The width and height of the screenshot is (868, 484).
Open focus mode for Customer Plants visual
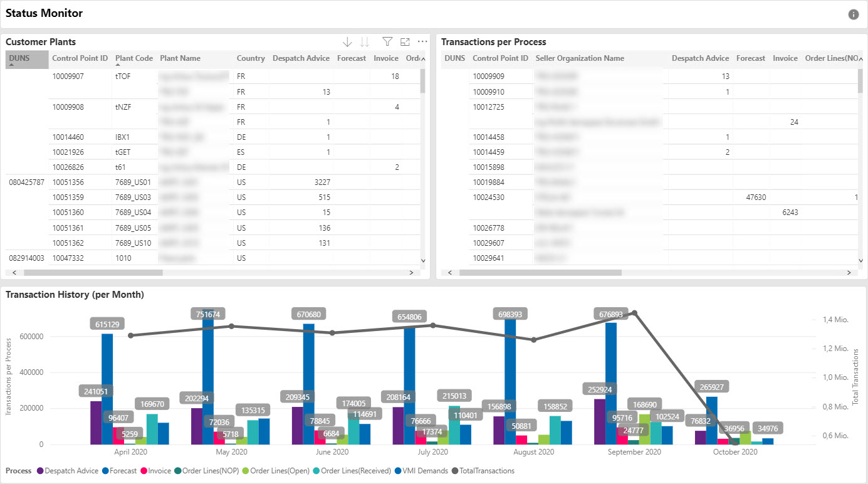point(405,42)
